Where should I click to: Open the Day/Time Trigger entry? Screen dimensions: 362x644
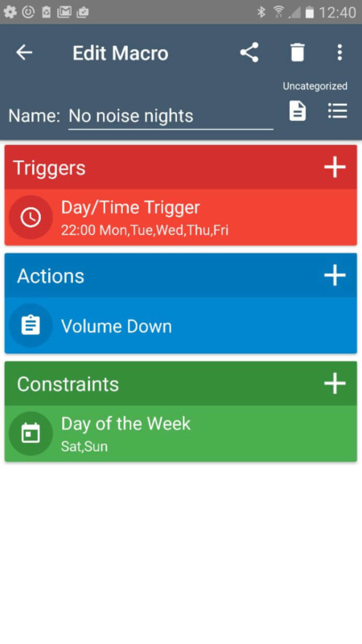[x=180, y=217]
